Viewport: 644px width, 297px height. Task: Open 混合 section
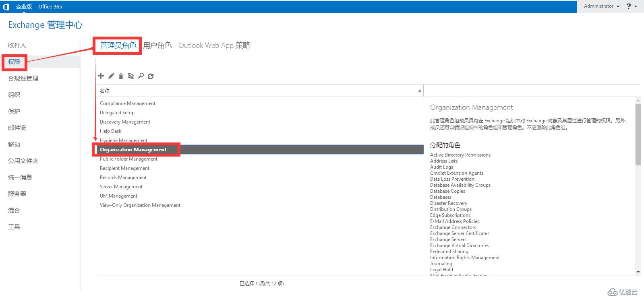click(14, 210)
